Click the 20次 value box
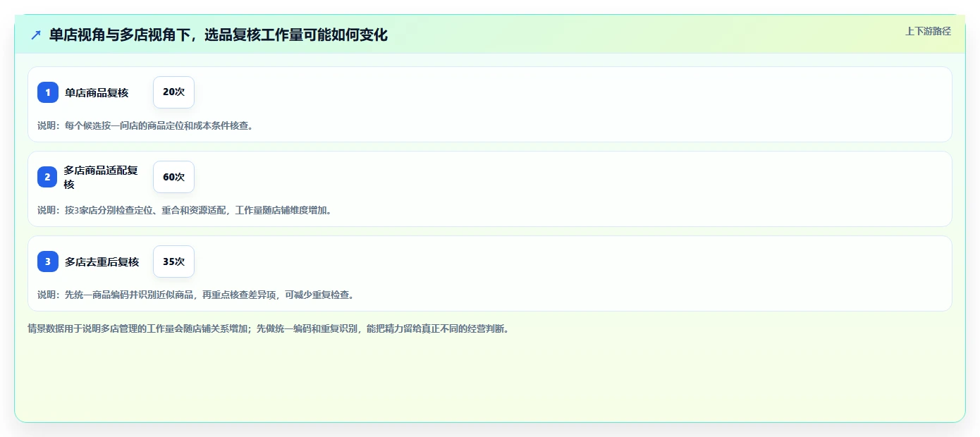The image size is (980, 437). pyautogui.click(x=173, y=92)
